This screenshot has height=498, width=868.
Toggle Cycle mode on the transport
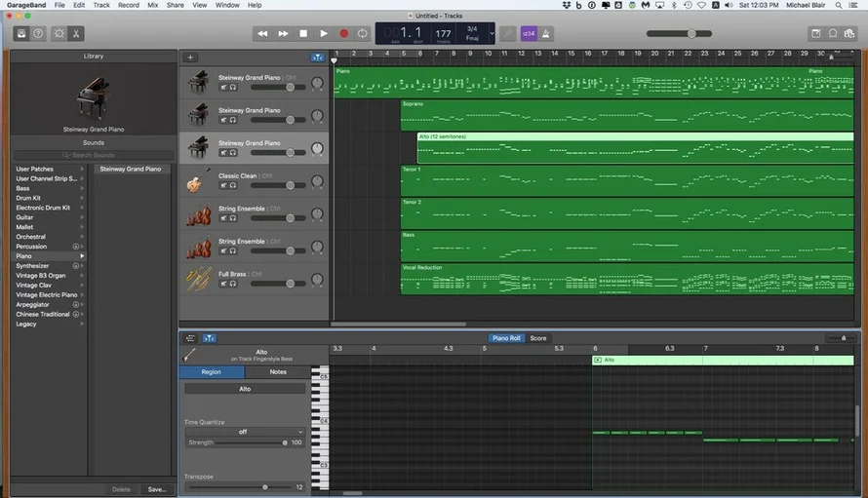pos(362,34)
